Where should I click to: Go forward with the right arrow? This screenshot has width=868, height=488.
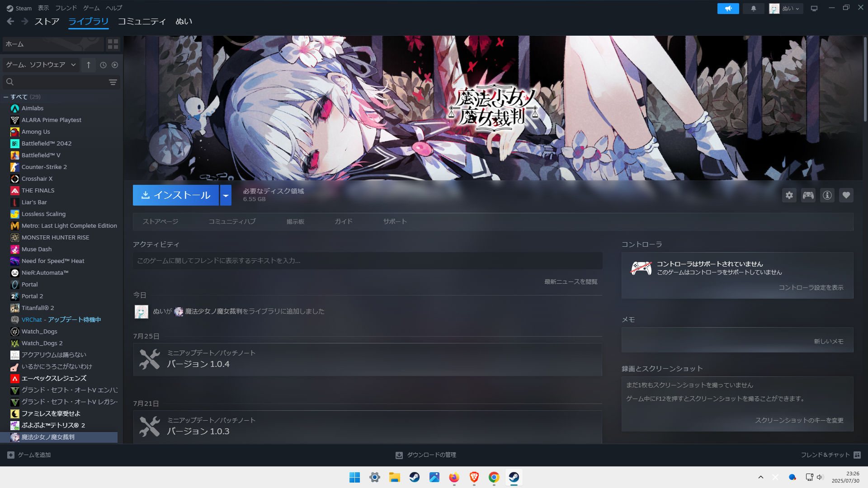coord(25,21)
